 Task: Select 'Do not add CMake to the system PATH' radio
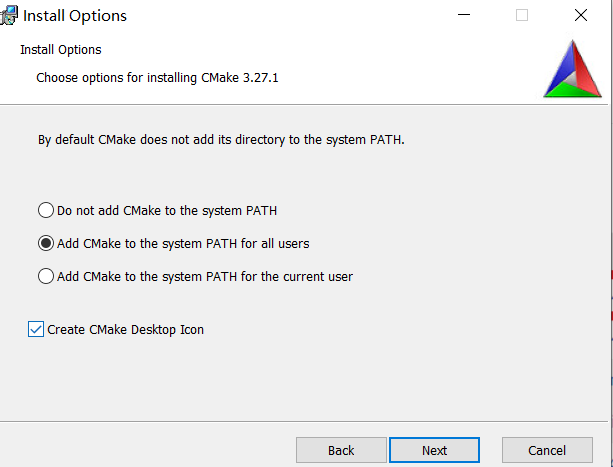(x=46, y=210)
